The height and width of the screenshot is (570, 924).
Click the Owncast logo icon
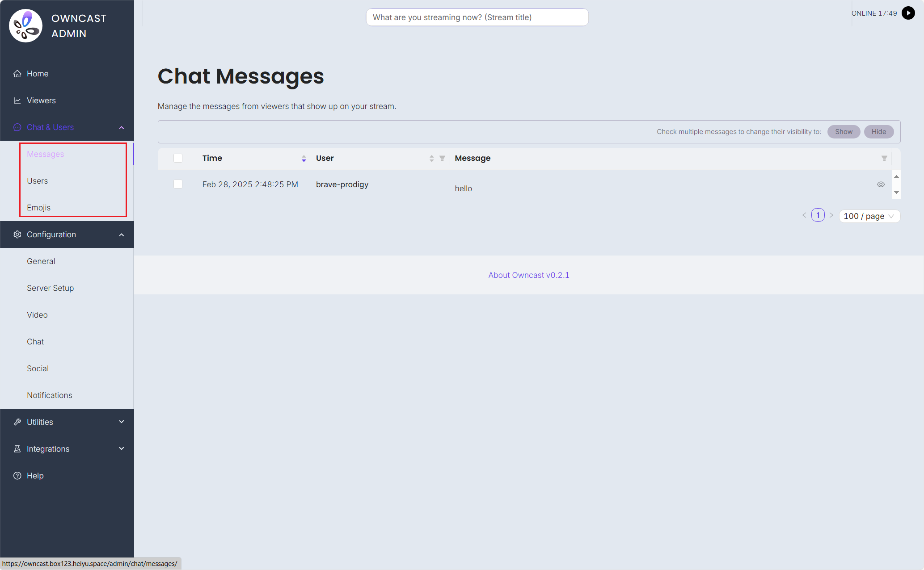click(x=26, y=26)
